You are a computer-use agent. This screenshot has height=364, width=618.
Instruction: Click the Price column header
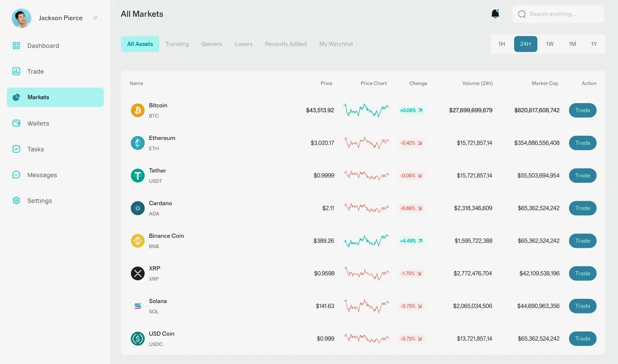click(x=326, y=83)
